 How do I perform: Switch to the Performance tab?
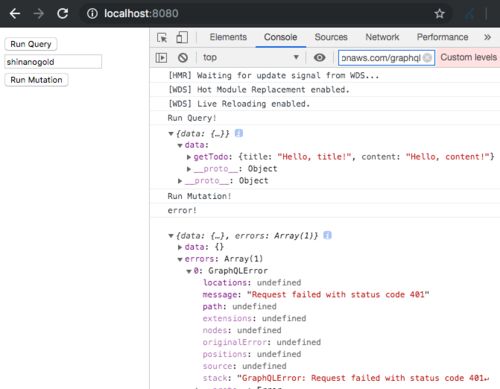(442, 37)
